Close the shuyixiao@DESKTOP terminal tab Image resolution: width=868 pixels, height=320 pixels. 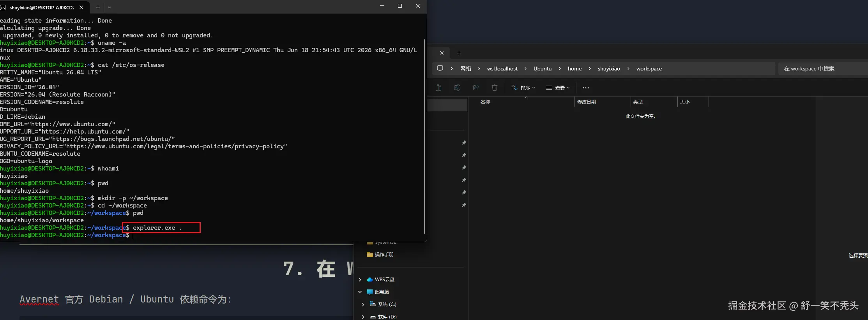81,7
